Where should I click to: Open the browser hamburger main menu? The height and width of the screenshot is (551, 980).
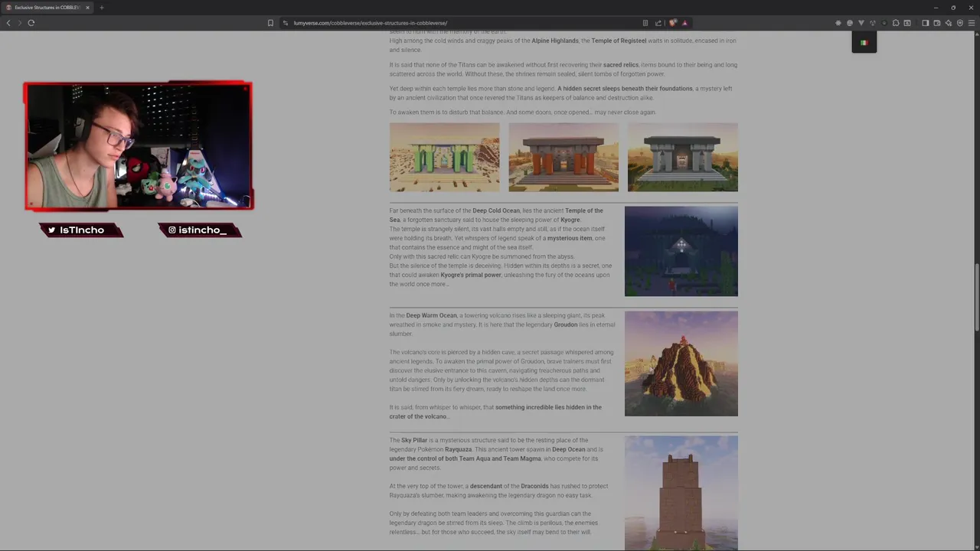pos(972,23)
